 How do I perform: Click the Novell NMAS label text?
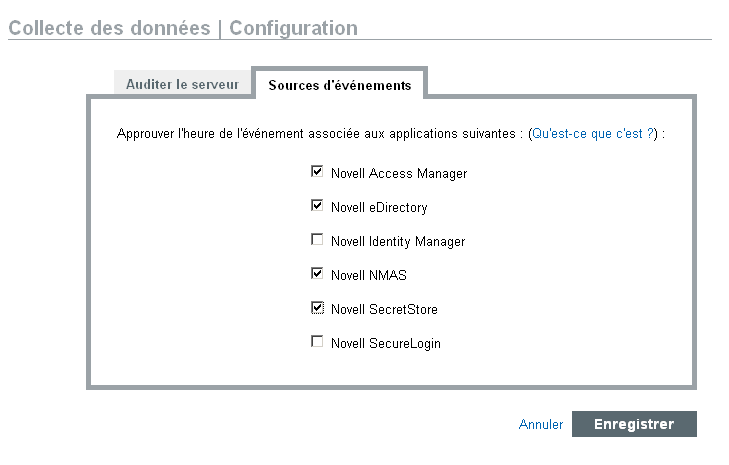(368, 275)
